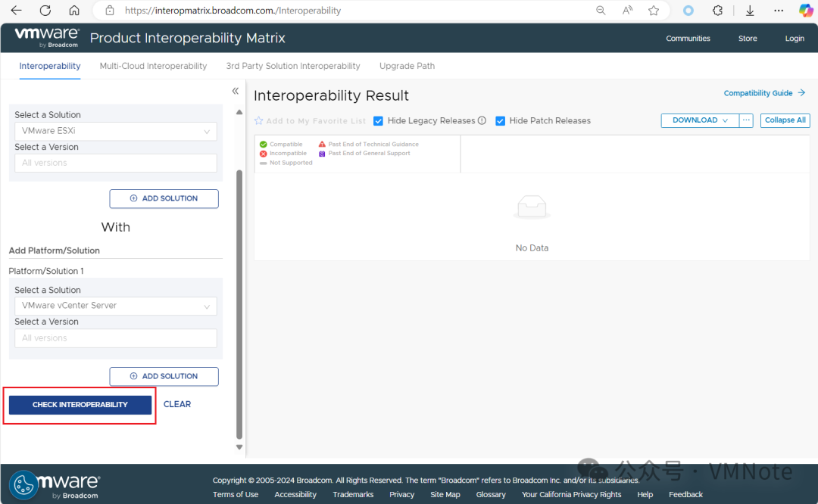818x504 pixels.
Task: Click the arrow icon beside Compatibility Guide
Action: [x=802, y=93]
